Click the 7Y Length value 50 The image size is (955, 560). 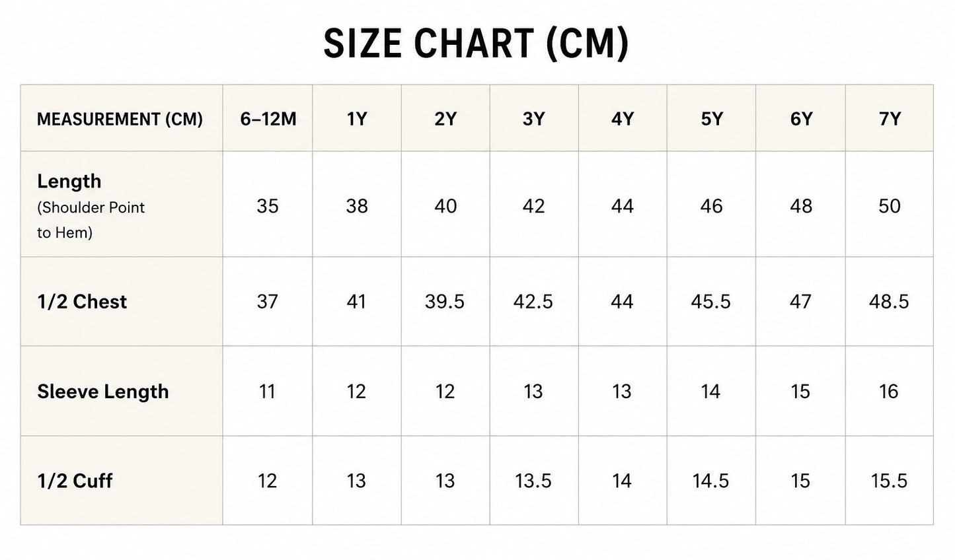(x=890, y=206)
